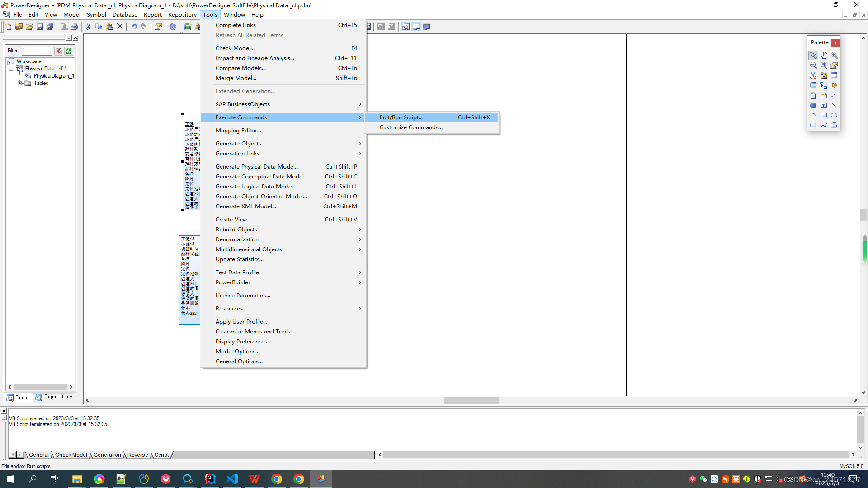Viewport: 868px width, 488px height.
Task: Select the Grabber hand tool in Palette
Action: point(824,56)
